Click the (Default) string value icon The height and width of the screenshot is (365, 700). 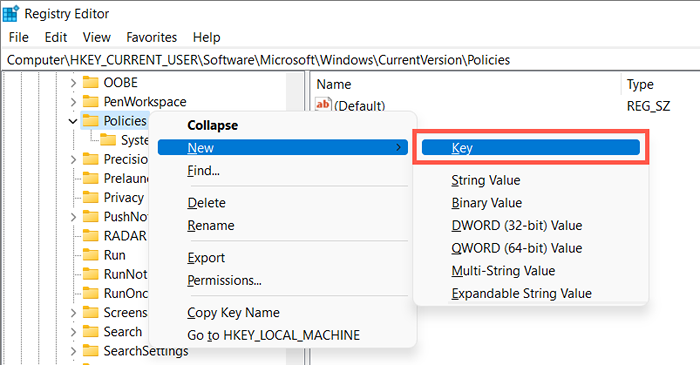[x=323, y=105]
